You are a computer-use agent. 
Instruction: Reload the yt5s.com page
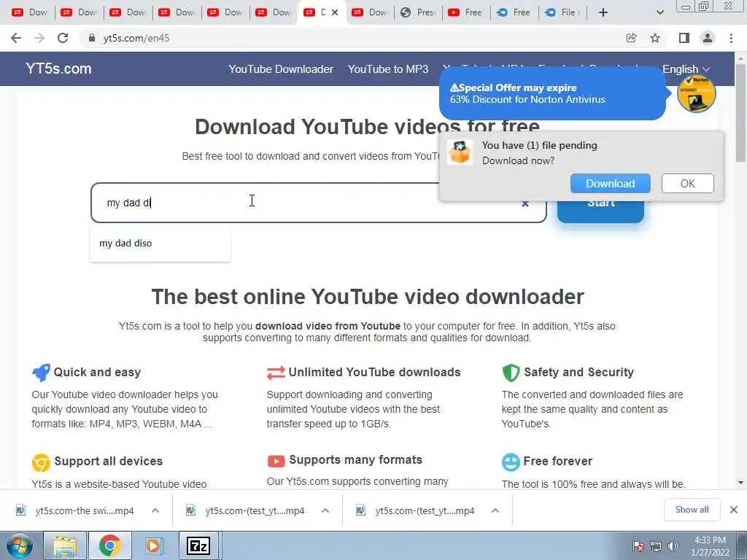coord(63,38)
